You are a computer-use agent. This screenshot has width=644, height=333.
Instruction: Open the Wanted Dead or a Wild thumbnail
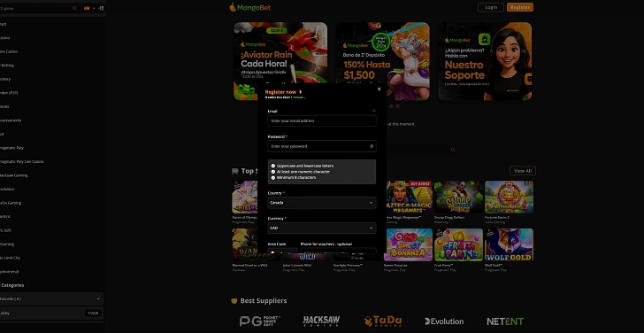tap(245, 245)
